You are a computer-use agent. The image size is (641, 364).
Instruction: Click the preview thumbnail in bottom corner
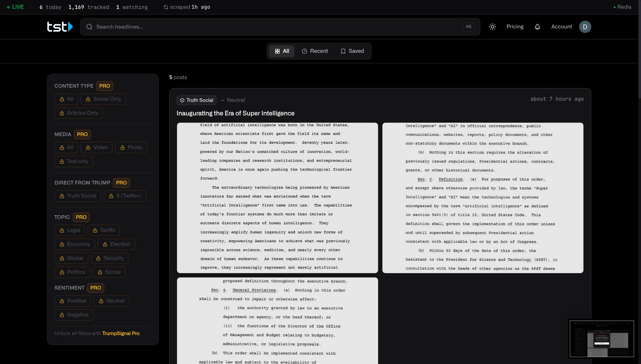602,339
